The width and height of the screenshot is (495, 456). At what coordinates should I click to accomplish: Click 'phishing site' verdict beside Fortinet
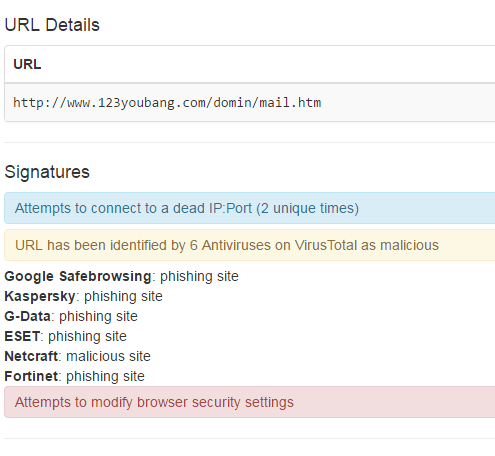105,376
